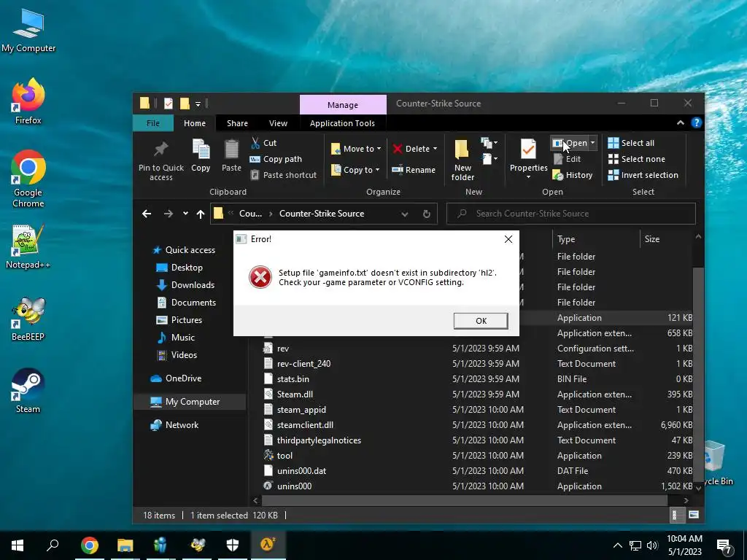Click the Manage contextual tab
Viewport: 747px width, 560px height.
pos(343,105)
